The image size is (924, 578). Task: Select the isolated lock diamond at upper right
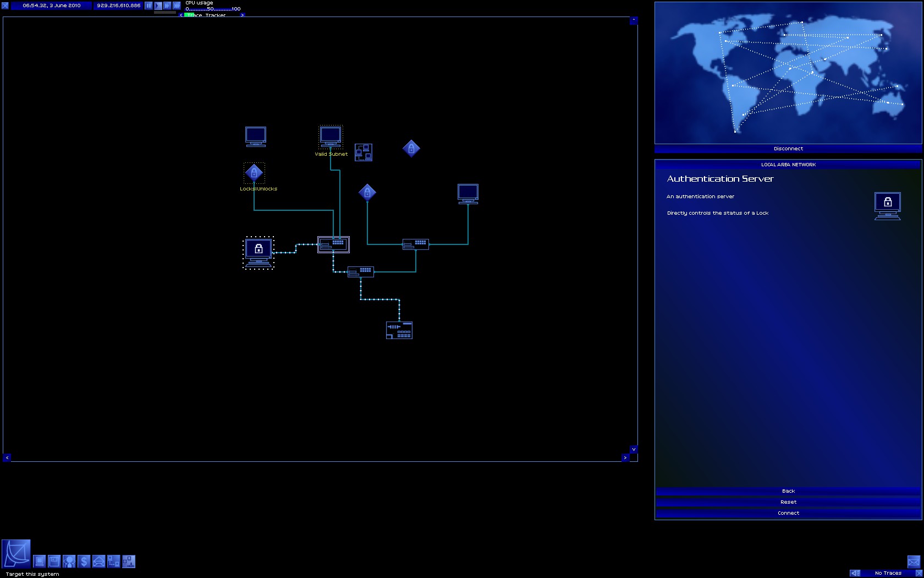point(411,148)
